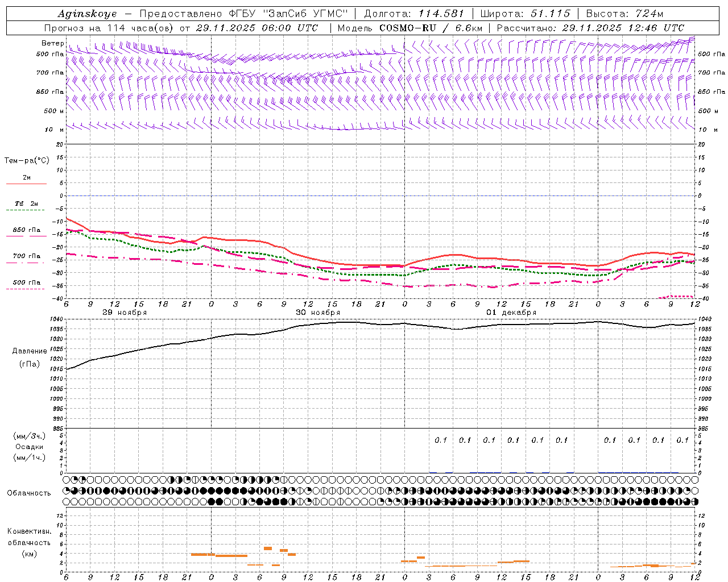
Task: Click the "Давление" pressure panel label
Action: click(30, 351)
